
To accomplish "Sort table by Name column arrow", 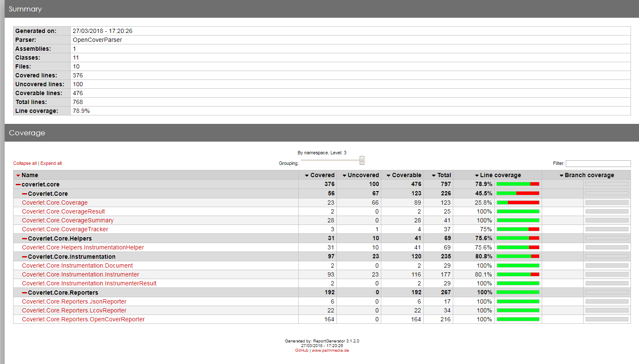I will pyautogui.click(x=18, y=175).
